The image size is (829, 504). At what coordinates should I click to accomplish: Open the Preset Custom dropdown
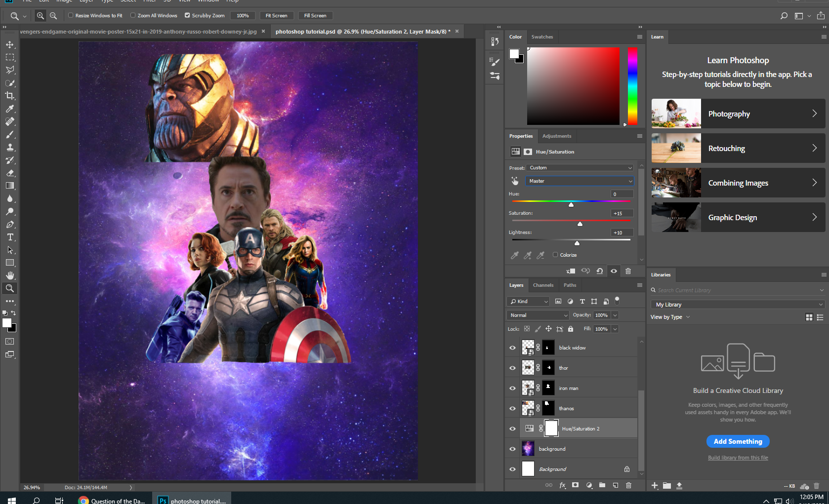point(580,168)
